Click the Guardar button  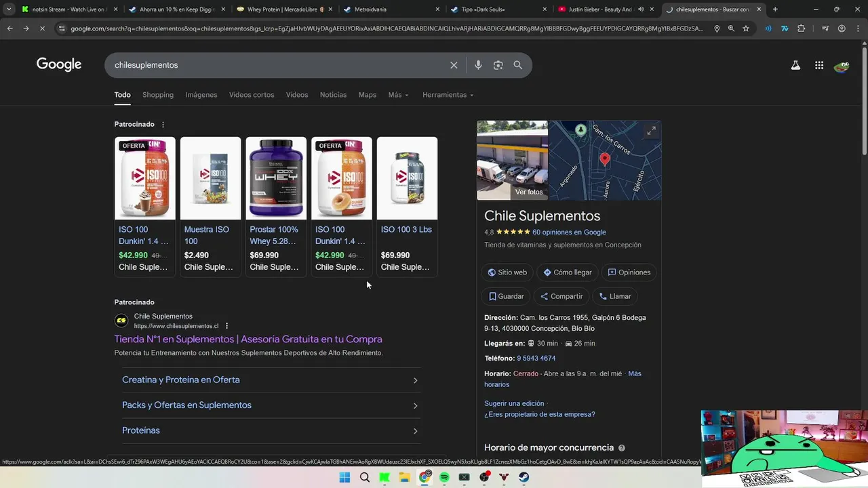(x=506, y=296)
